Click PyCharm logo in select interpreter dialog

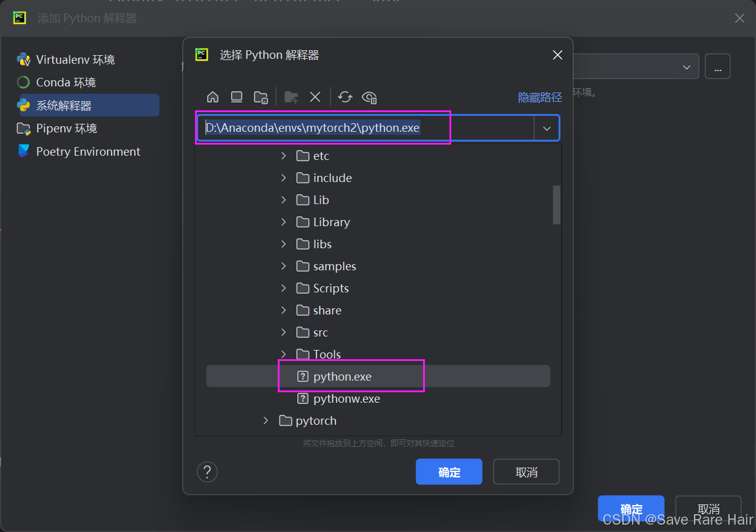202,55
